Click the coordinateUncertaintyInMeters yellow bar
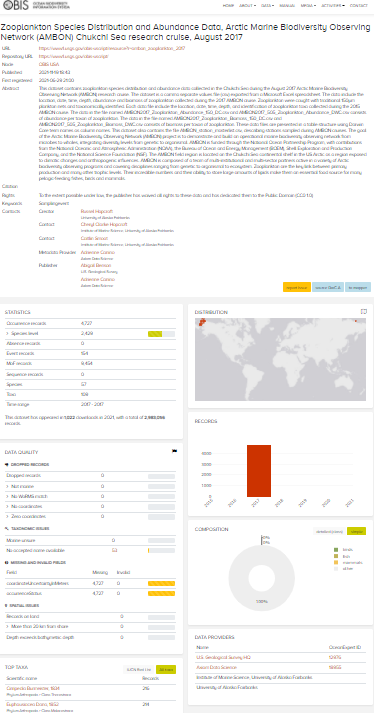Viewport: 374px width, 713px height. 162,583
